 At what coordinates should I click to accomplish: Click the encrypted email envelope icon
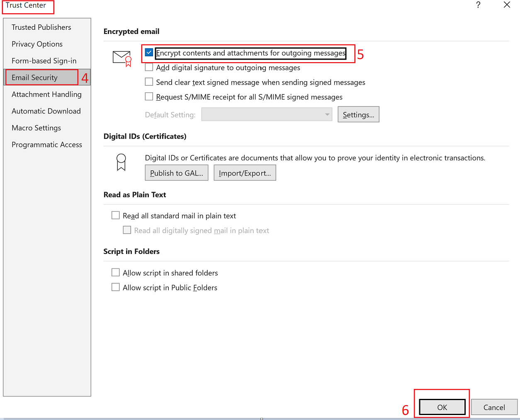(x=121, y=58)
